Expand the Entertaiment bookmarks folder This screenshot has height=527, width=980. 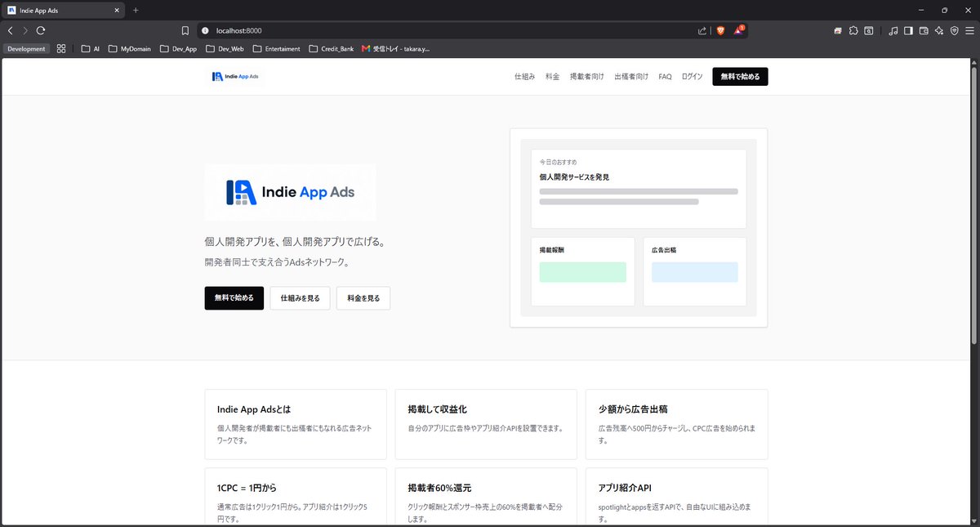point(277,49)
